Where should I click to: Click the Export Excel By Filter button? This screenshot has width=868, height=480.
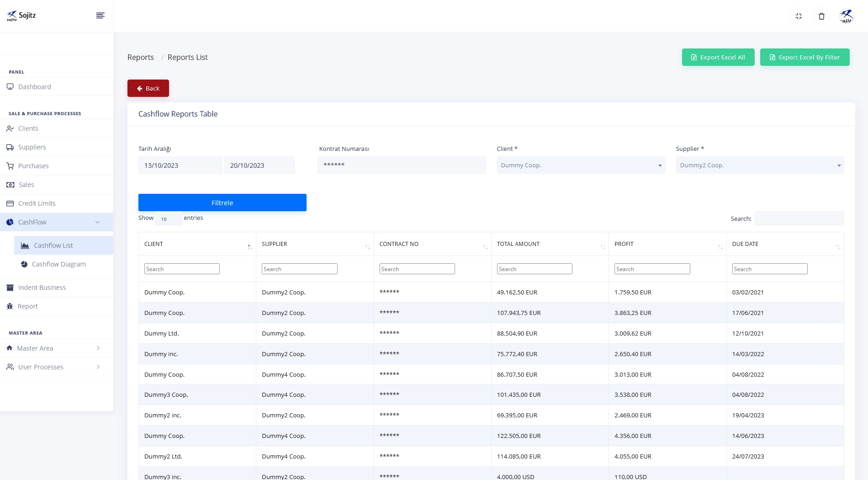click(805, 57)
